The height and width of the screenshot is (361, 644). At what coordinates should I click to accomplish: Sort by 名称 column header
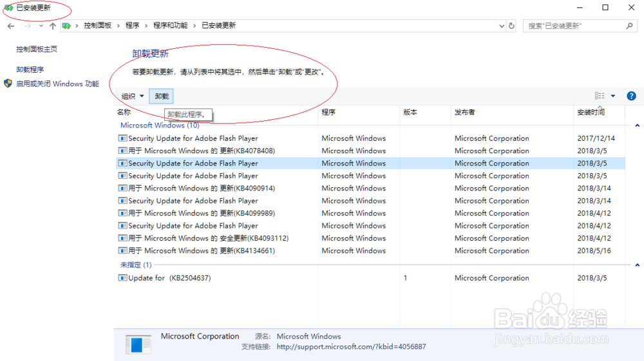point(124,112)
